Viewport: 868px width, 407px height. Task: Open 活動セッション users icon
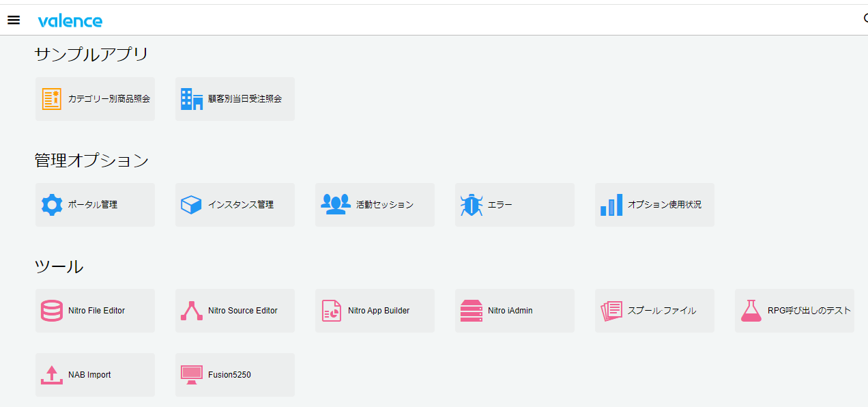click(x=335, y=205)
